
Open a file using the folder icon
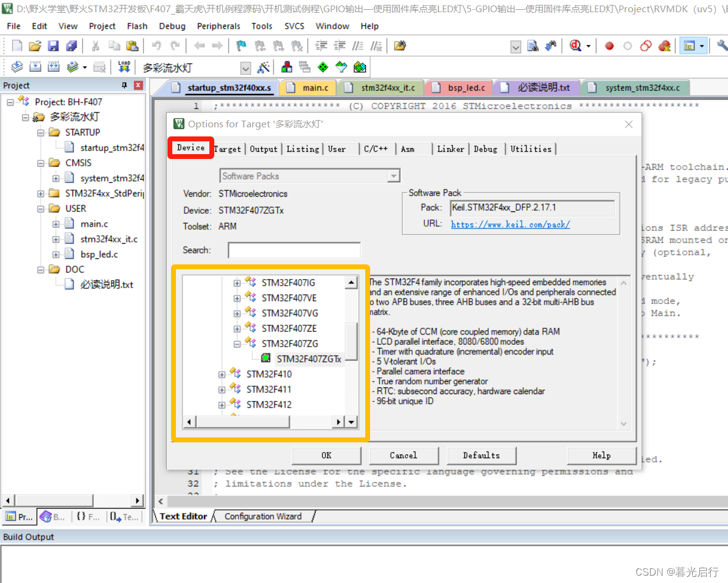click(35, 46)
